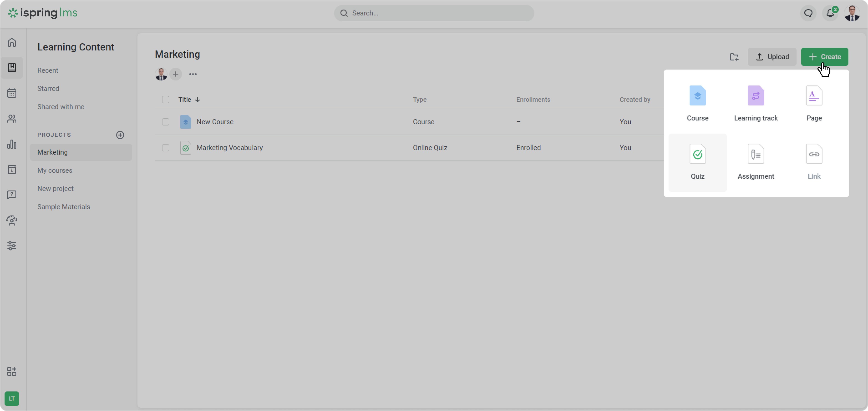Screen dimensions: 868x411
Task: Toggle the Create dropdown button
Action: pos(824,57)
